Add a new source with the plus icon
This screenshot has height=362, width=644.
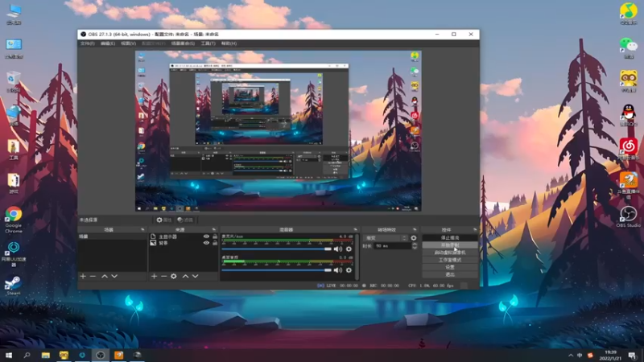point(154,276)
